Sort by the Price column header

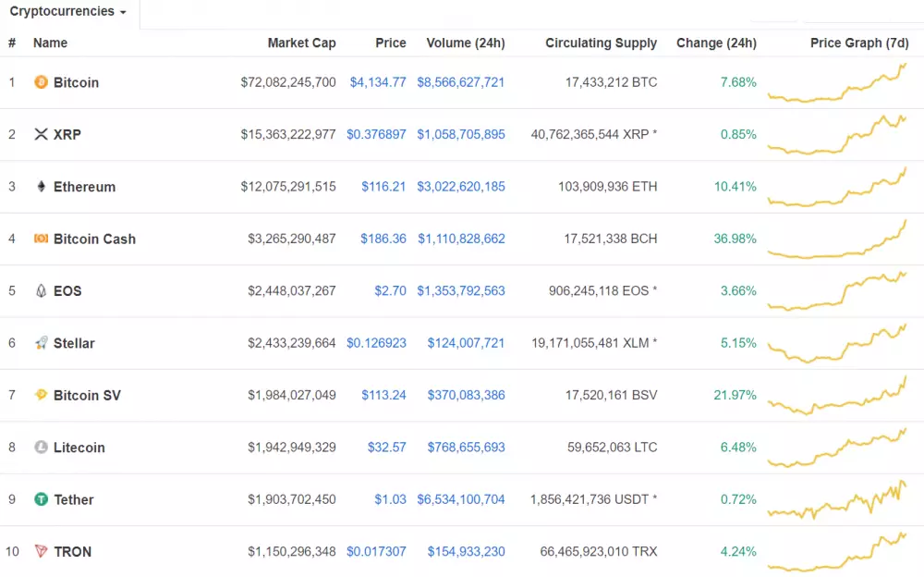(x=390, y=43)
